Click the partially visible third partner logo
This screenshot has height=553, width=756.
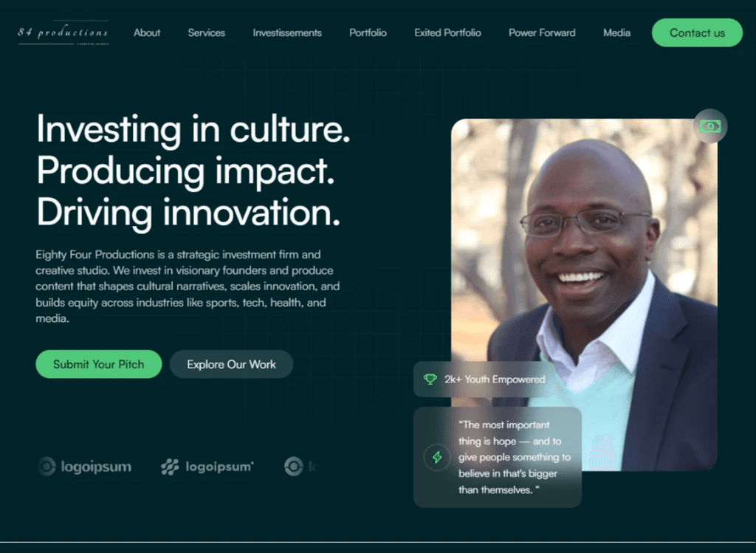point(300,466)
